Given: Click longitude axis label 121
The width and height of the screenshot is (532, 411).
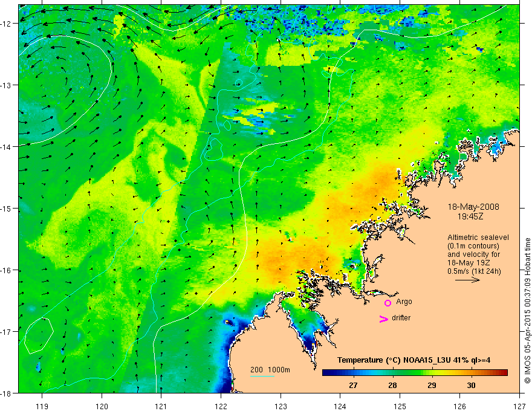Looking at the screenshot, I should pyautogui.click(x=161, y=406).
